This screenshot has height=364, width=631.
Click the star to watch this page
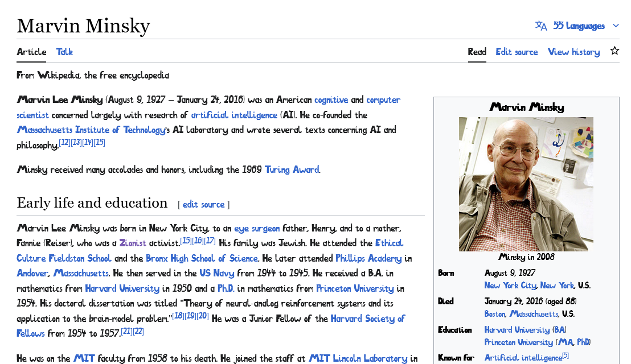[x=614, y=50]
